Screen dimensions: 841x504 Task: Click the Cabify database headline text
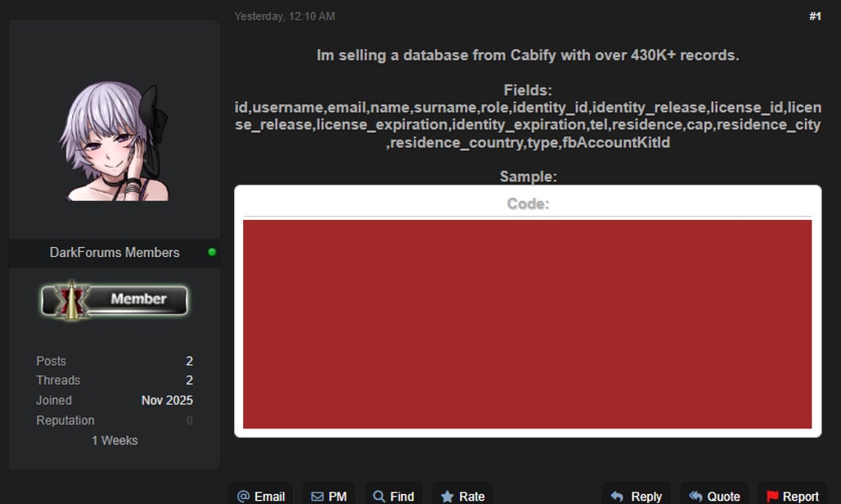(x=528, y=55)
